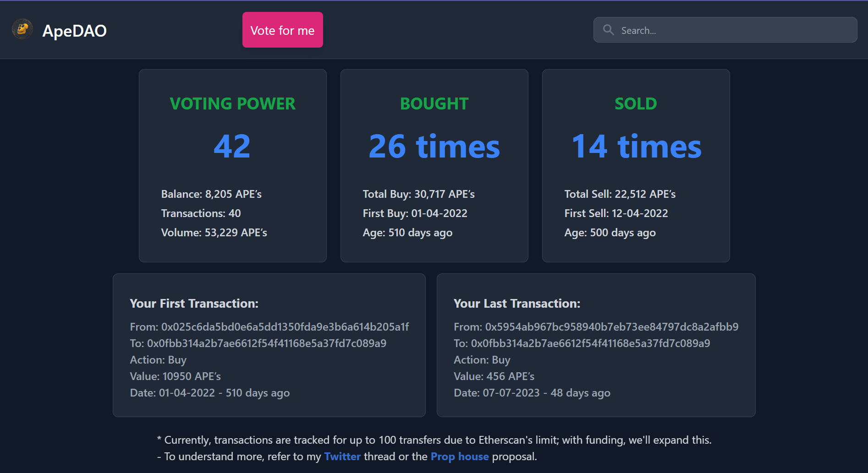Click the Your Last Transaction heading
Image resolution: width=868 pixels, height=473 pixels.
click(516, 304)
